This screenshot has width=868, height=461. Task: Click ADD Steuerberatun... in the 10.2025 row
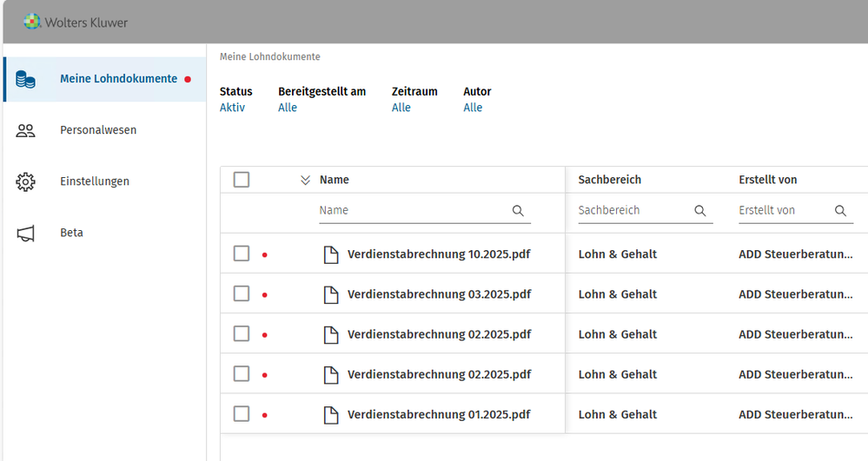[796, 254]
